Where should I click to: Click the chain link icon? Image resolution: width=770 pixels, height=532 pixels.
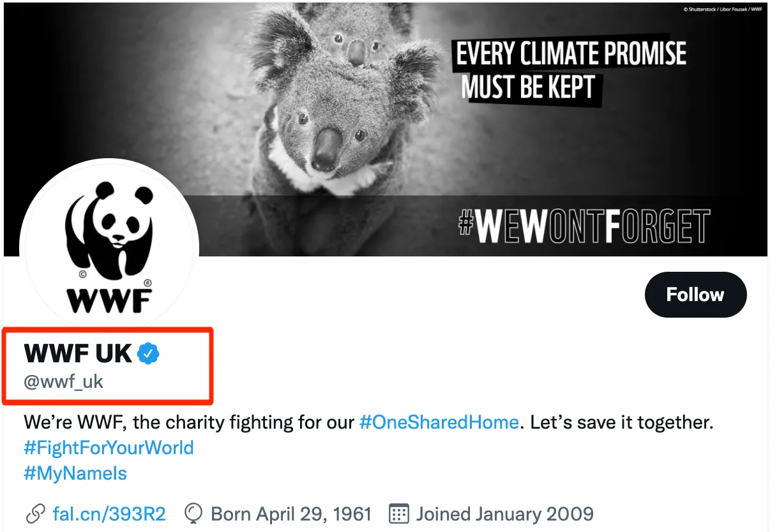pos(36,514)
